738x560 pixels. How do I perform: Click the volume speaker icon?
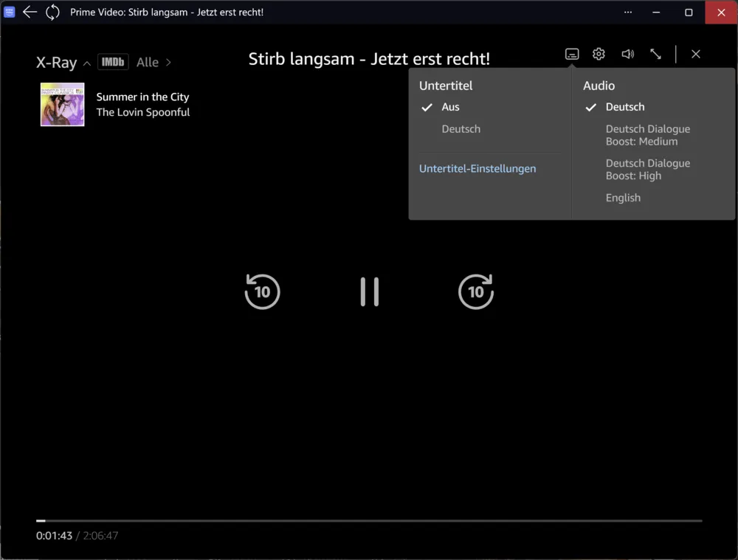pos(627,54)
